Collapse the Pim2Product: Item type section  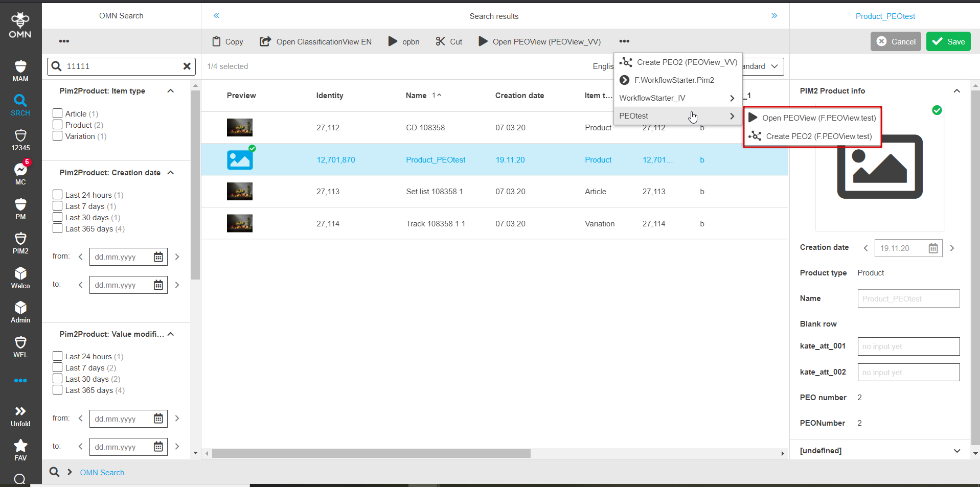[171, 91]
